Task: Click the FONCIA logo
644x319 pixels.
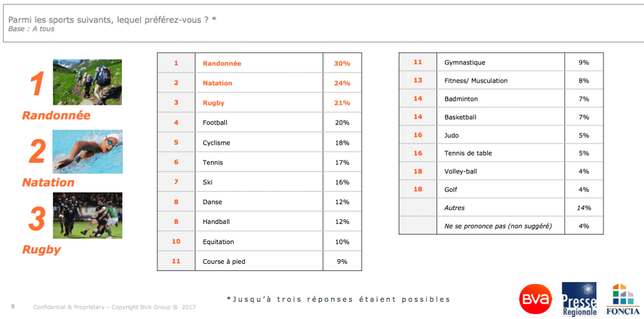Action: pos(623,299)
